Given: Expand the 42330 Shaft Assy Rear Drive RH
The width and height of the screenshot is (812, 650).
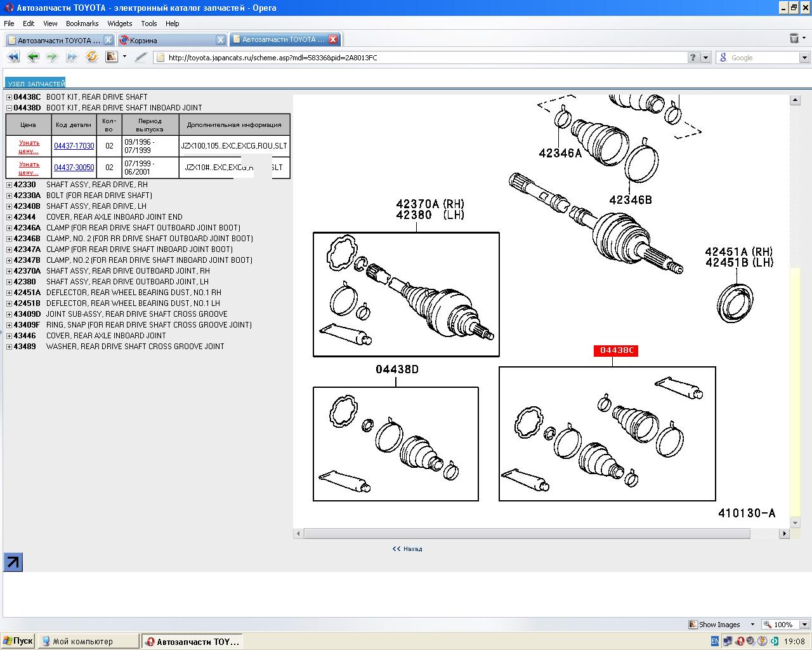Looking at the screenshot, I should point(9,185).
